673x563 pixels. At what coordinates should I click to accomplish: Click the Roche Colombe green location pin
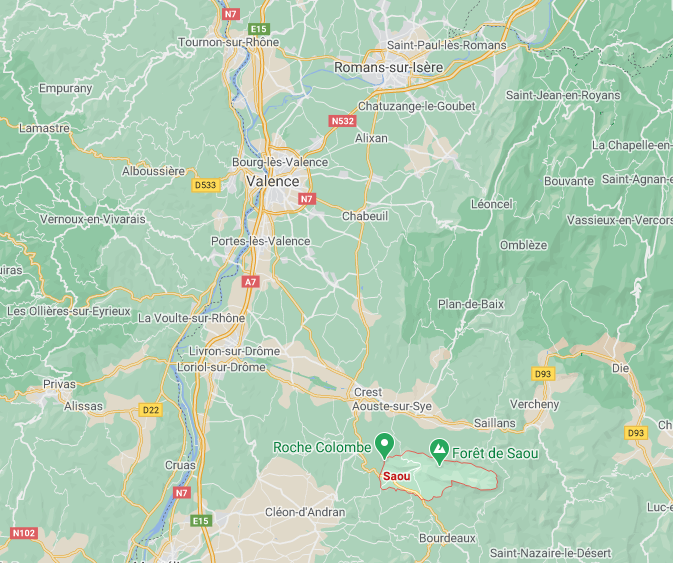tap(385, 446)
